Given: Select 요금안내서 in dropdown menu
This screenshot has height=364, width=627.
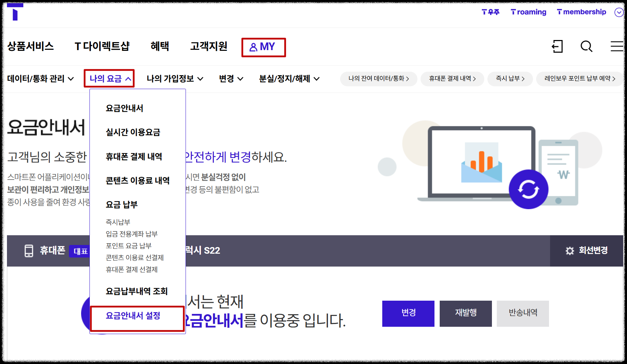Looking at the screenshot, I should [x=124, y=108].
